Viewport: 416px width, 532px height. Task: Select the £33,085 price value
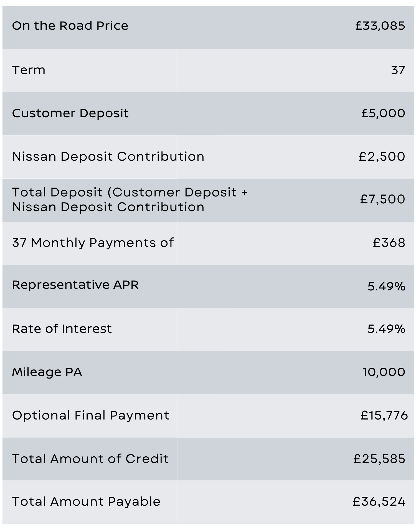point(380,26)
